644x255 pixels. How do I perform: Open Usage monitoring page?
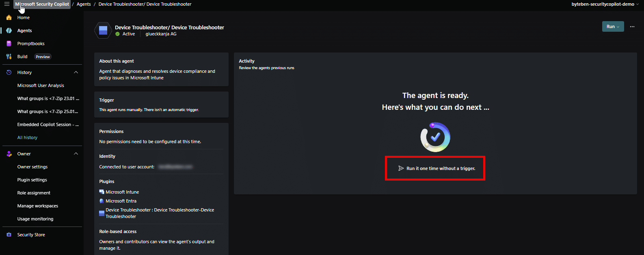point(35,219)
